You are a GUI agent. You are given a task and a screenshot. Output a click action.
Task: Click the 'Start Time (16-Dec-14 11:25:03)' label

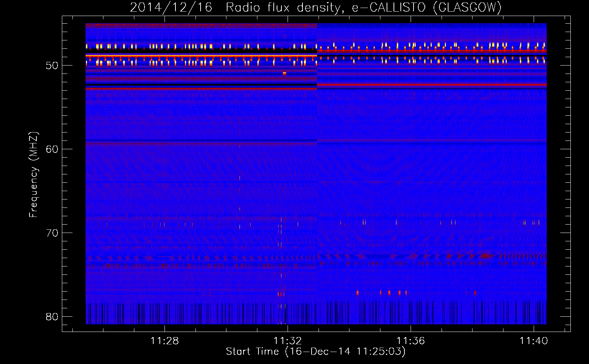[316, 352]
